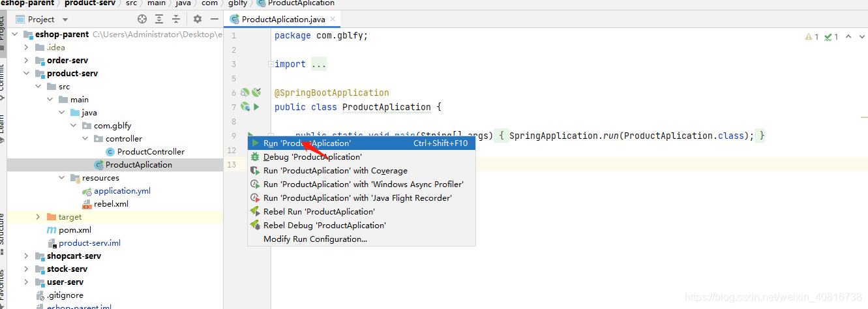The width and height of the screenshot is (868, 309).
Task: Click the green run gutter arrow on line 7
Action: pos(257,107)
